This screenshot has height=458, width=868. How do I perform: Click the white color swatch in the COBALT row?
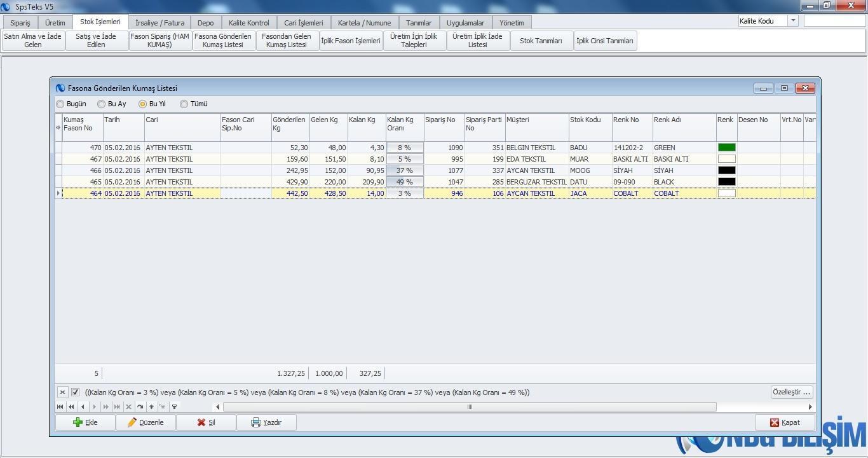(727, 193)
